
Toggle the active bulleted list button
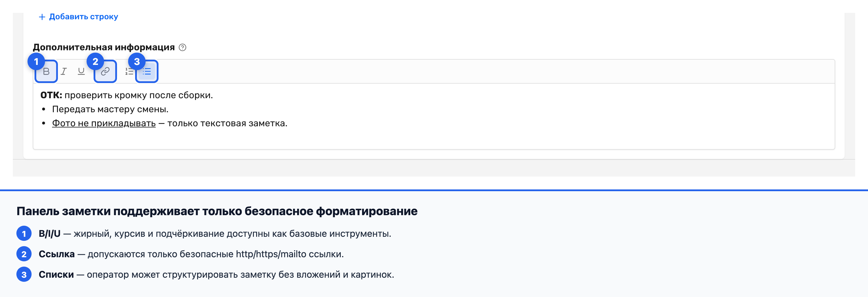coord(147,71)
